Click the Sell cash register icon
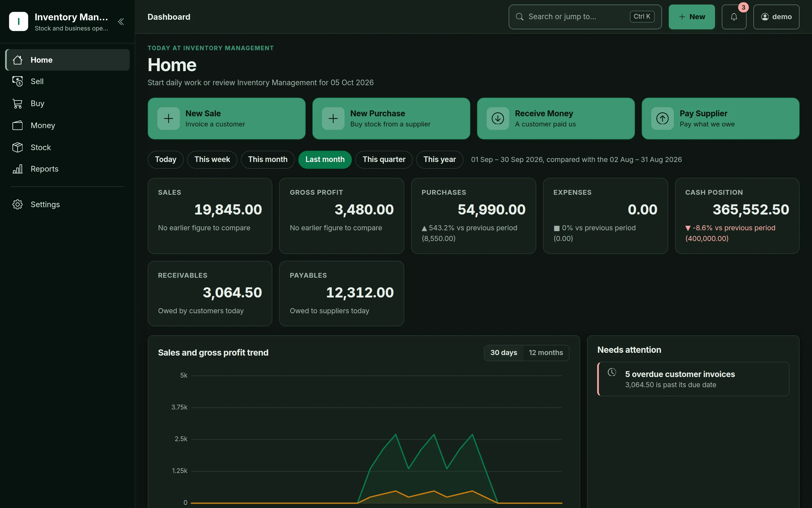The image size is (812, 508). pos(17,81)
